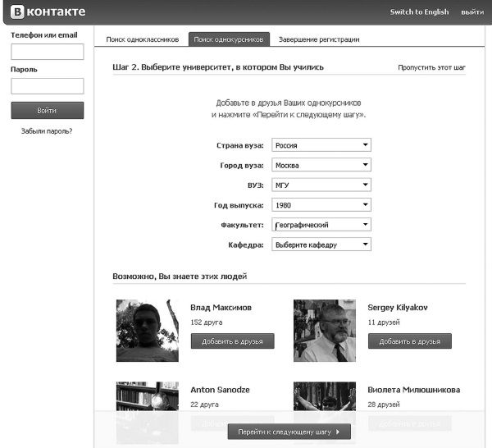Click Switch to English link
Image resolution: width=492 pixels, height=448 pixels.
pos(419,12)
